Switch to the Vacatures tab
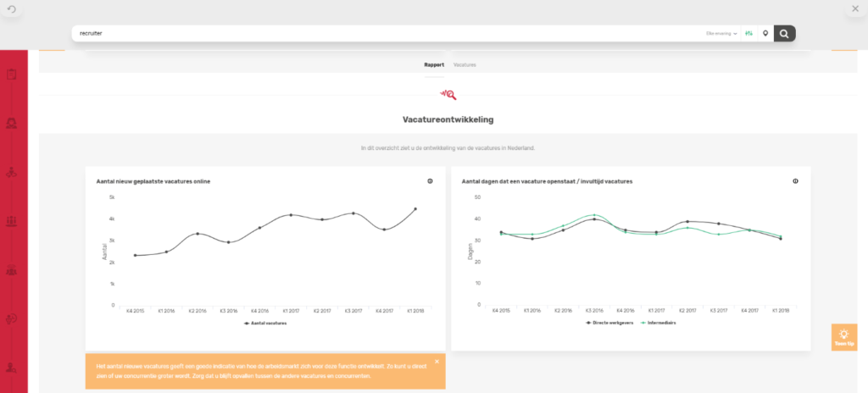This screenshot has height=393, width=868. click(465, 64)
